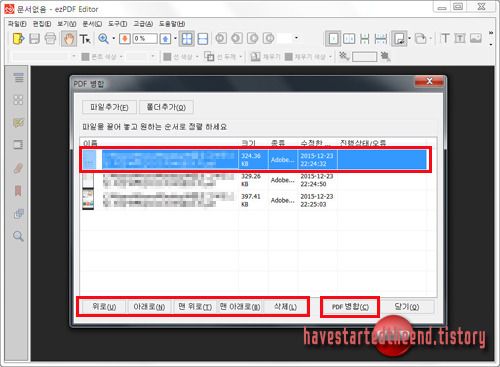Click the fill toggle icon

point(255,57)
